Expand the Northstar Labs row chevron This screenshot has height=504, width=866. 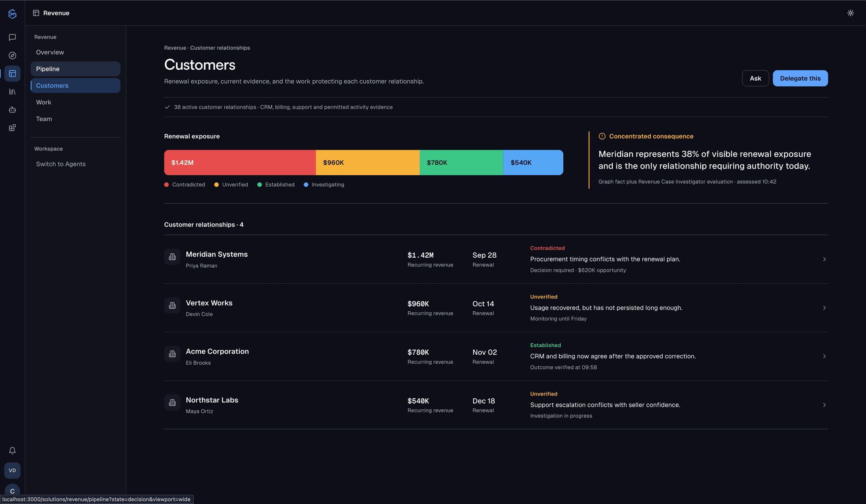pyautogui.click(x=824, y=405)
